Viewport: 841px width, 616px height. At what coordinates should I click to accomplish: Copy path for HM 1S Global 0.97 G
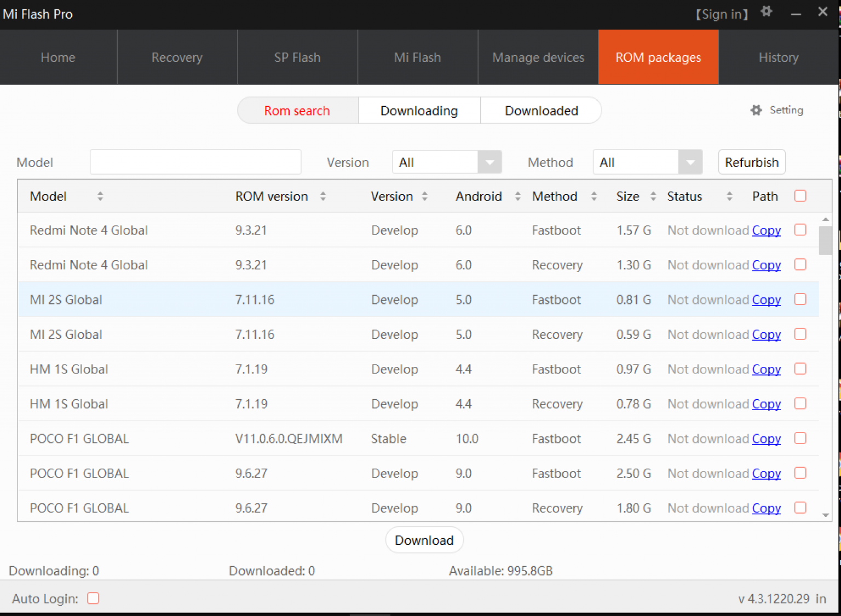point(767,370)
